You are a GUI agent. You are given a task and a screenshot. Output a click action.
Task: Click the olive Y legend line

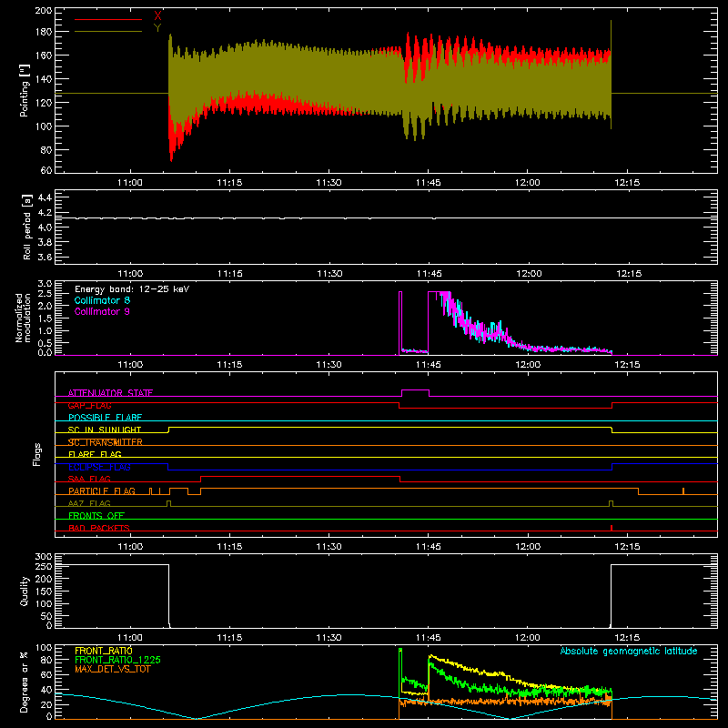(x=108, y=32)
